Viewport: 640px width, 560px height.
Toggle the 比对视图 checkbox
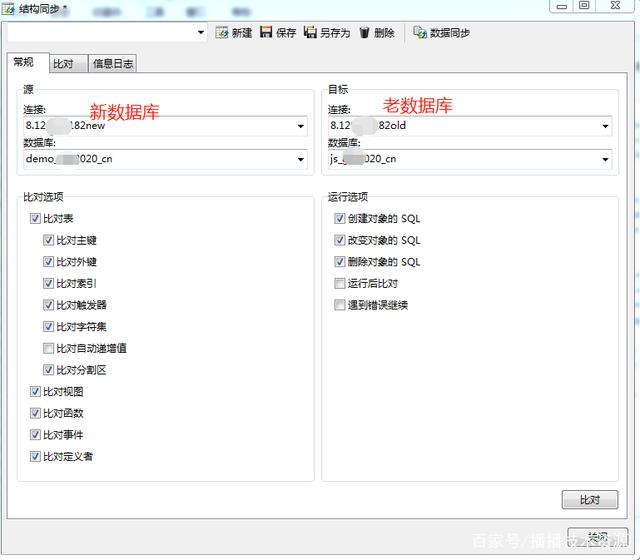35,392
